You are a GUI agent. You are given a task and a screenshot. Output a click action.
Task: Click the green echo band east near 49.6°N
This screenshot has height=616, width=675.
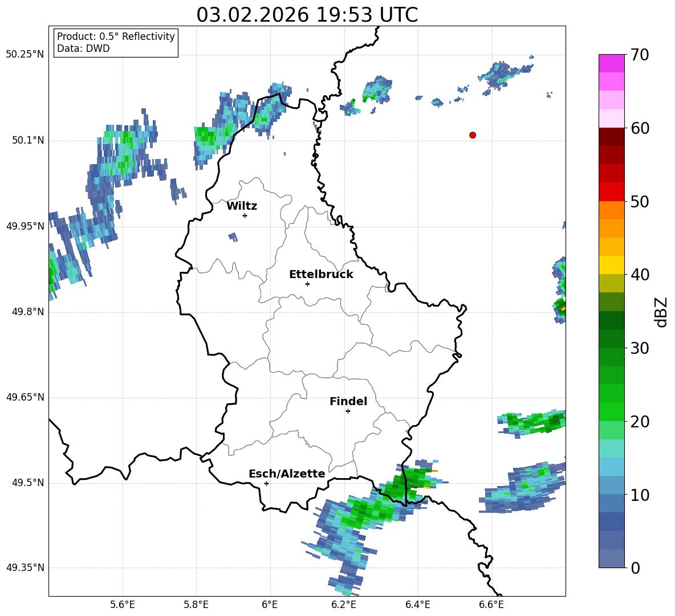532,423
